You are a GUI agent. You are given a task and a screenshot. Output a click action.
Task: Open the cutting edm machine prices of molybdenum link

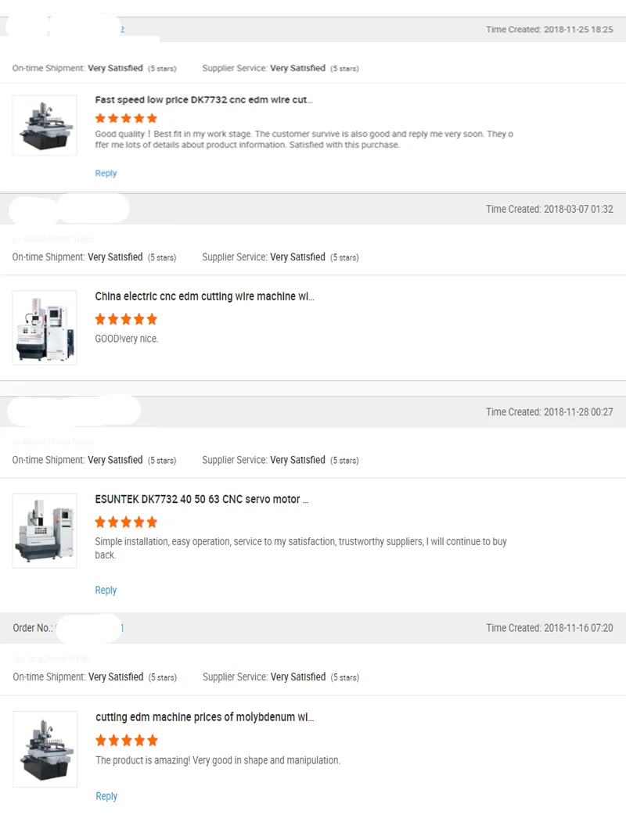point(205,717)
